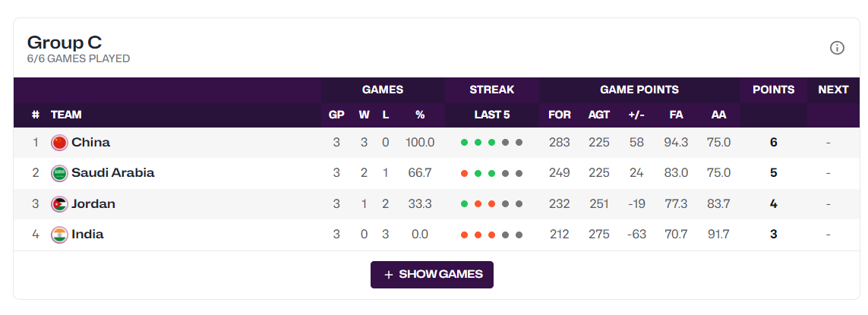Click the Saudi Arabia flag icon

click(x=59, y=173)
